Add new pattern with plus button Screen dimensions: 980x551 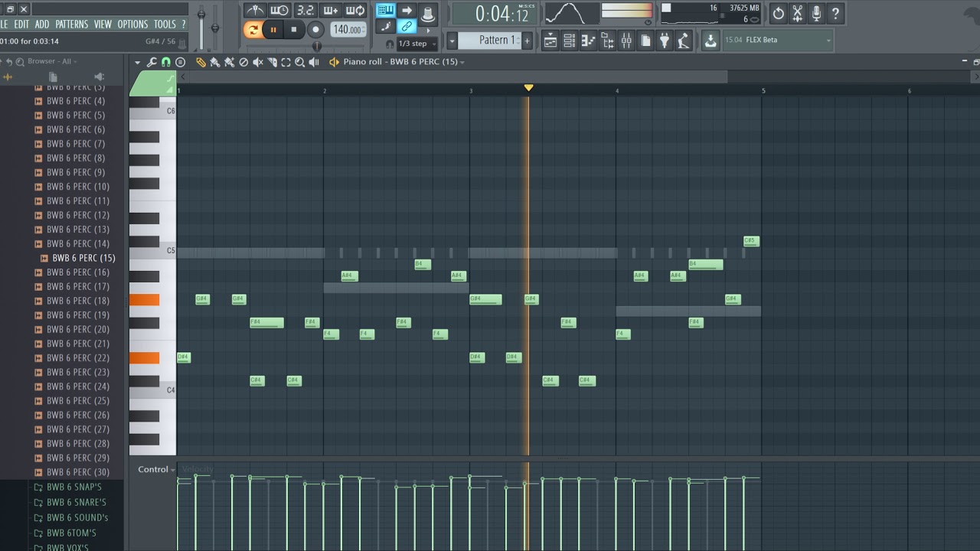(527, 41)
